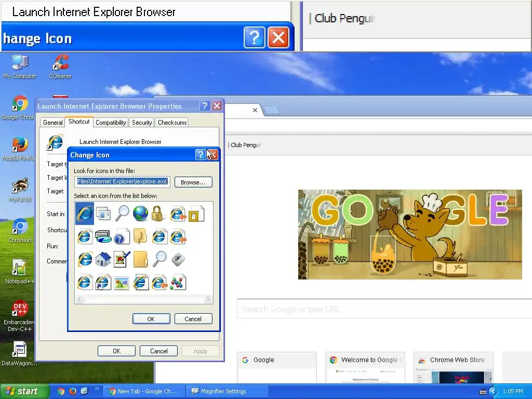Click the taskbar clock showing 1:05 PM

click(x=513, y=391)
